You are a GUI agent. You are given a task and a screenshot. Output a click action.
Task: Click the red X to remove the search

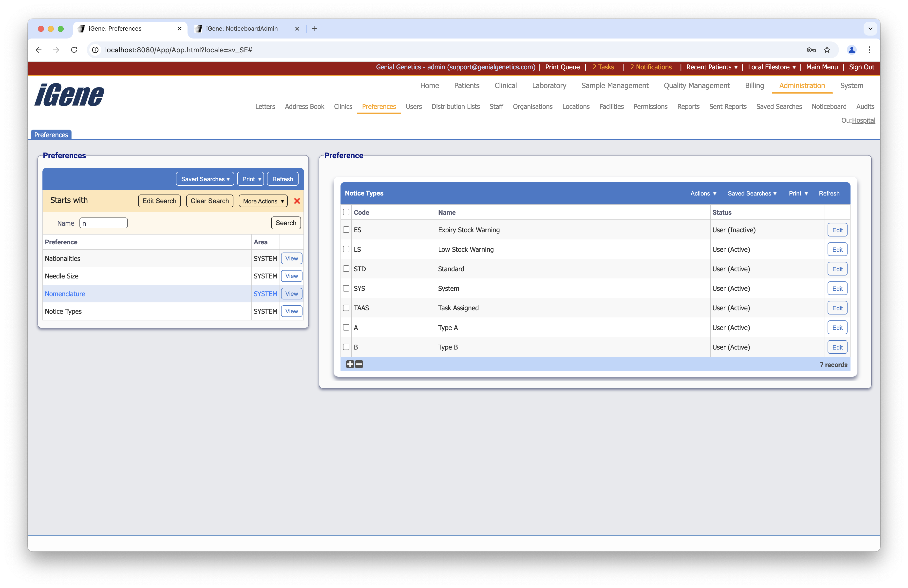[x=297, y=201]
